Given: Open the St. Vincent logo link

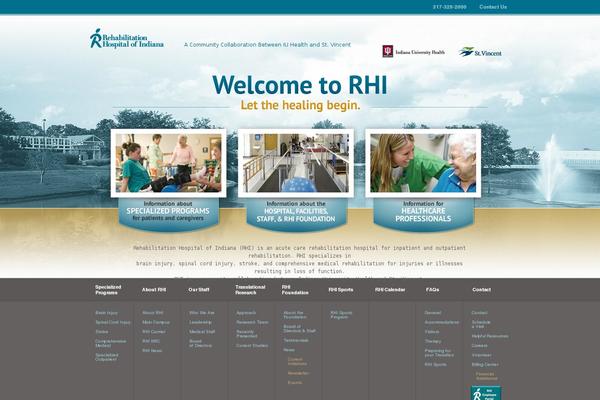Looking at the screenshot, I should coord(480,52).
